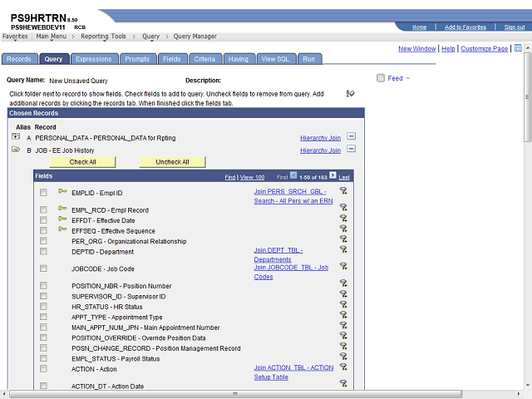Click the filter icon beside EMPLID field
This screenshot has height=399, width=532.
[343, 190]
